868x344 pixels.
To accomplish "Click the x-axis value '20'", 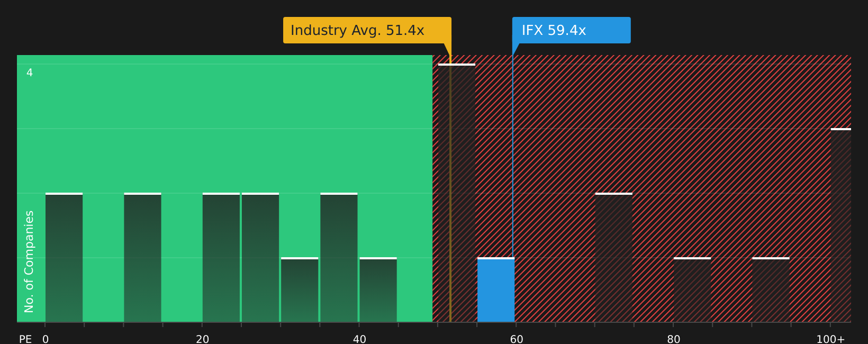I will (203, 339).
